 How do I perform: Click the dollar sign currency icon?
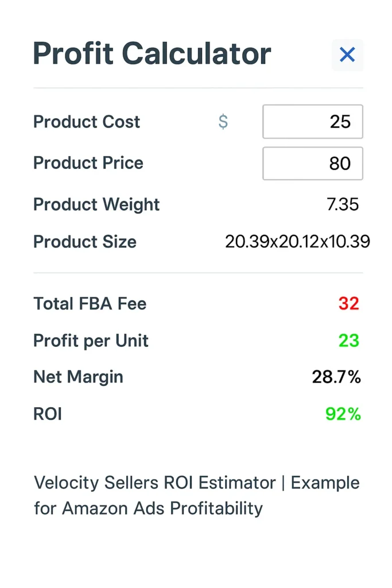(x=223, y=122)
